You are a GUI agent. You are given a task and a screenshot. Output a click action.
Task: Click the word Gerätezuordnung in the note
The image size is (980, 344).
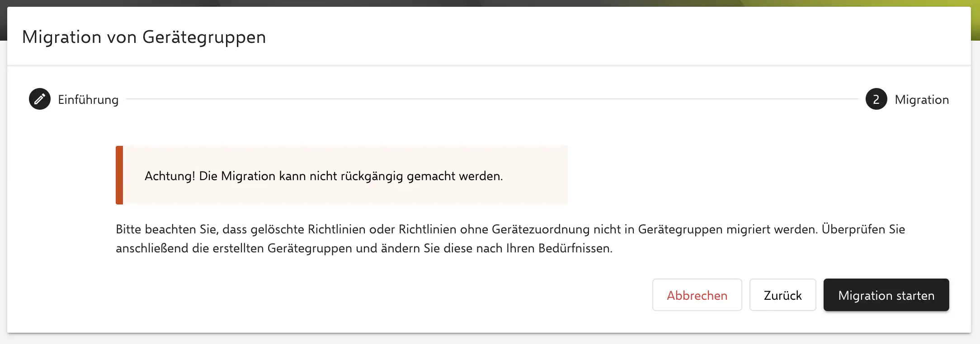coord(540,229)
